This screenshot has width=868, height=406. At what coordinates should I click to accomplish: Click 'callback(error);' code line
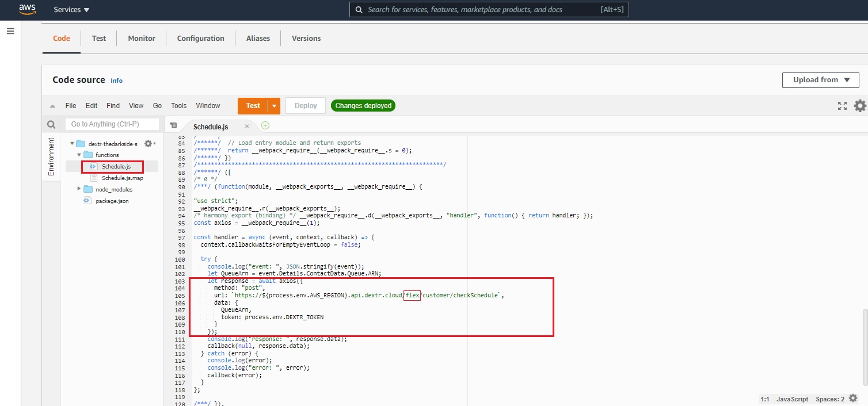pos(235,375)
